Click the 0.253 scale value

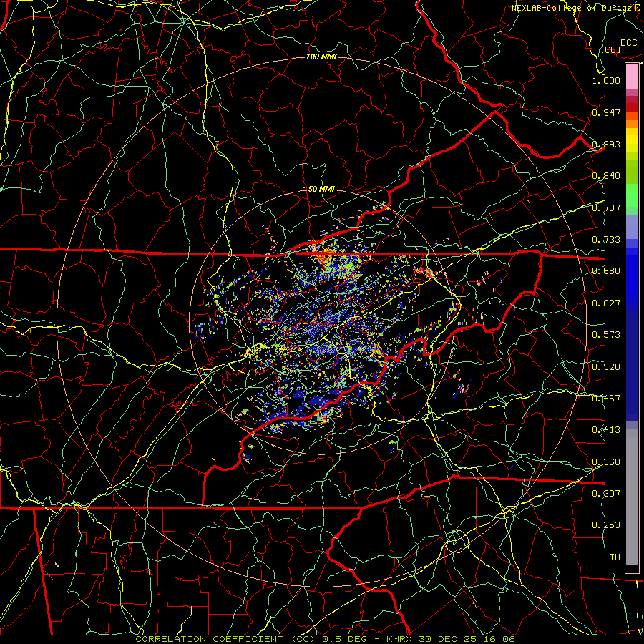(606, 525)
